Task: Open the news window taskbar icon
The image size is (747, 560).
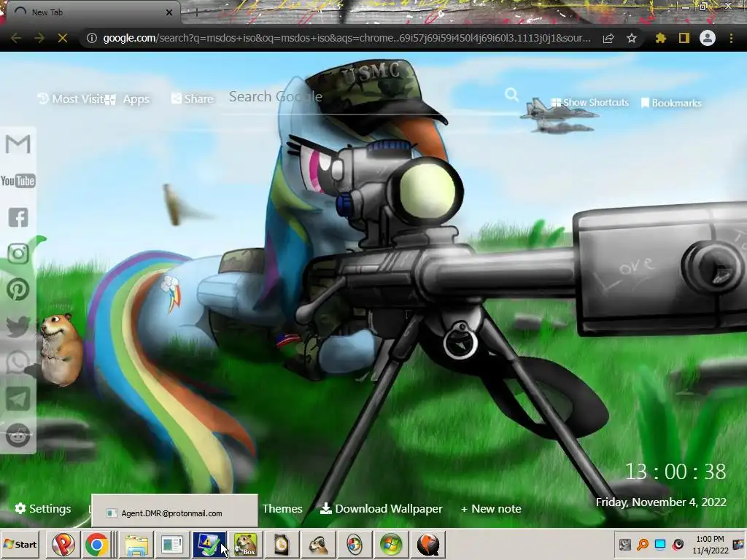Action: point(171,544)
